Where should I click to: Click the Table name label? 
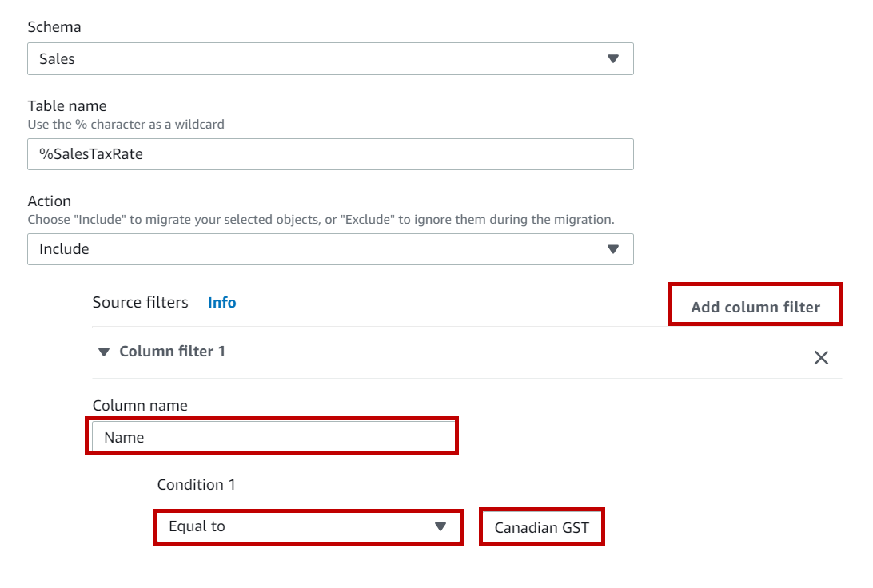click(67, 106)
